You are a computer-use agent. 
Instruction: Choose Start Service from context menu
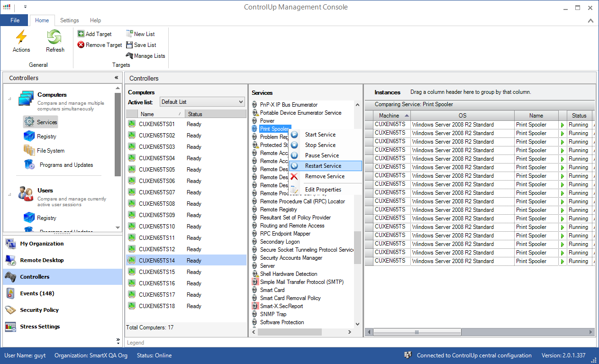click(325, 135)
